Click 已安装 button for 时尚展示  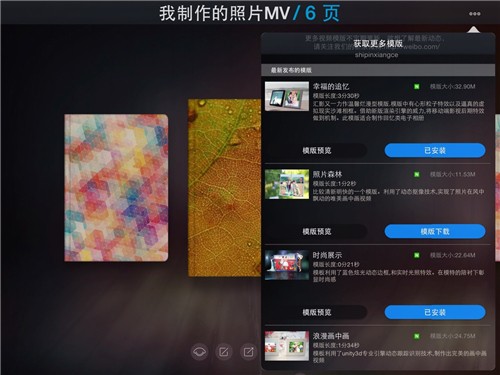click(x=435, y=312)
